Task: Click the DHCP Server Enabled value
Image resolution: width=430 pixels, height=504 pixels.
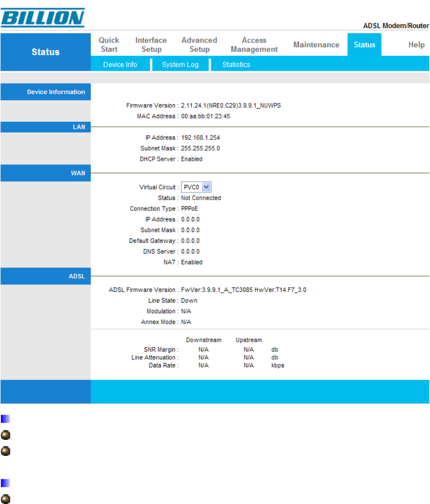Action: [x=191, y=159]
